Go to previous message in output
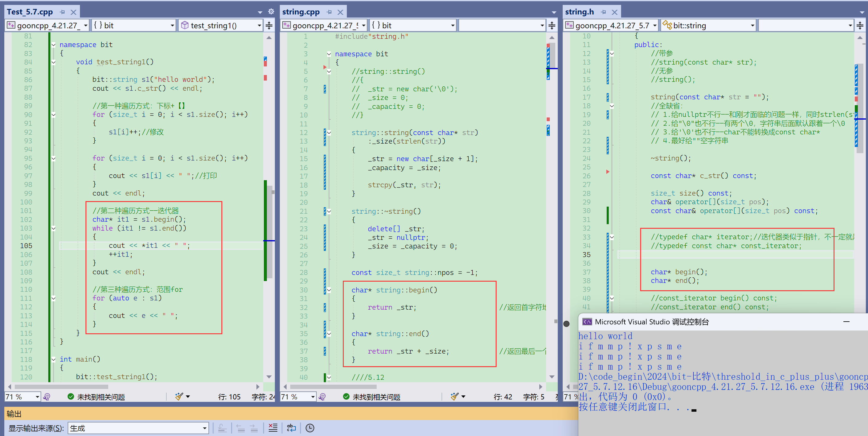The height and width of the screenshot is (436, 868). coord(240,428)
